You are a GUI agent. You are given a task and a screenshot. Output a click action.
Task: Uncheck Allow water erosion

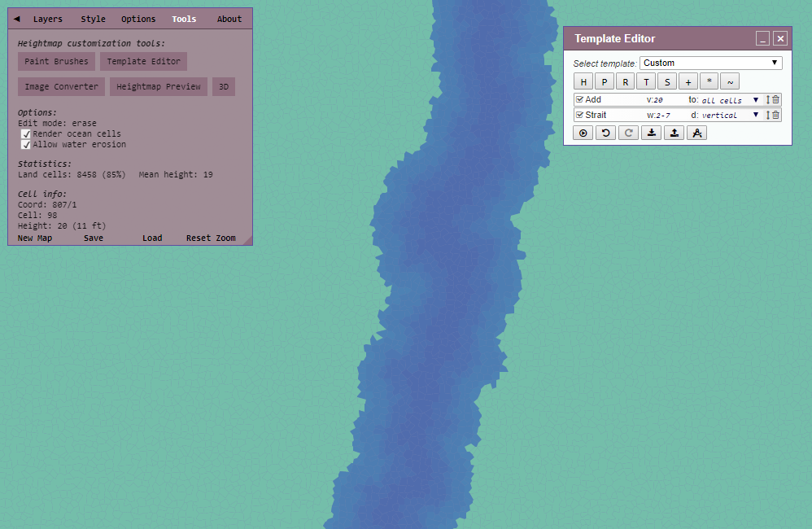26,144
